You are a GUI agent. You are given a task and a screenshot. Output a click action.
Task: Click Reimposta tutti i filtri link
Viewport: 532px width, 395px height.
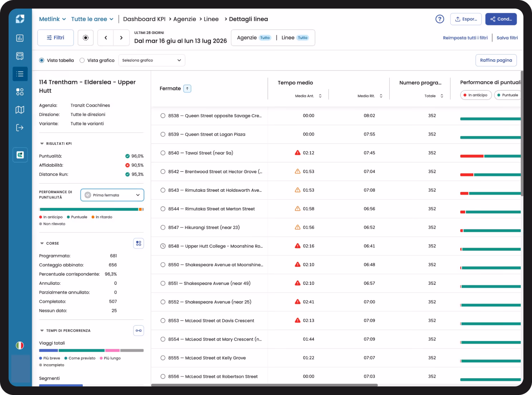(465, 38)
